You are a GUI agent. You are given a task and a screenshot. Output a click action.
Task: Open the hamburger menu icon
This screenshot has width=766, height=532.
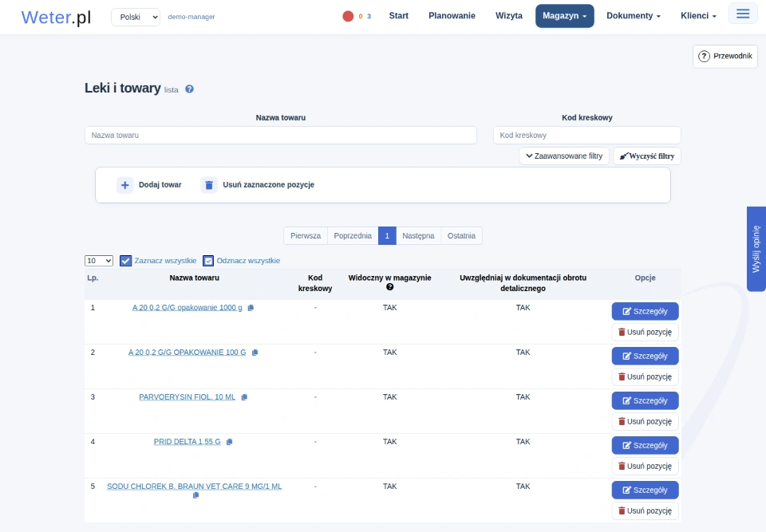pyautogui.click(x=743, y=14)
